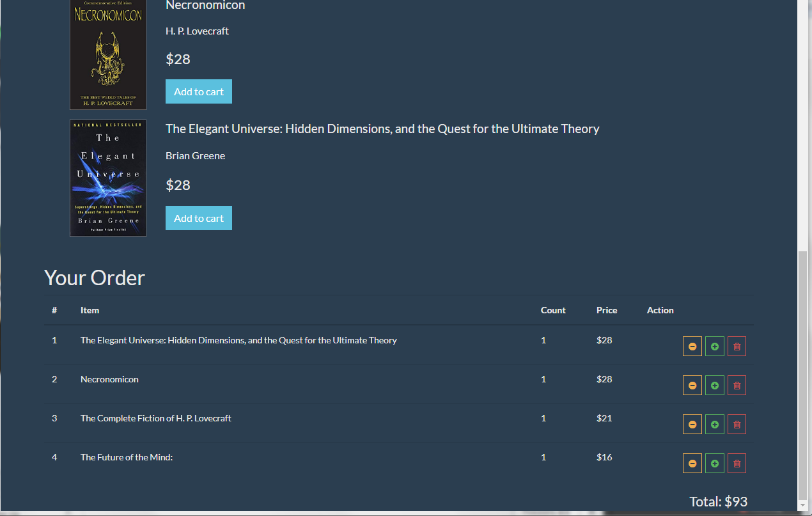Screen dimensions: 812x516
Task: Click The Elegant Universe catalog title
Action: tap(382, 129)
